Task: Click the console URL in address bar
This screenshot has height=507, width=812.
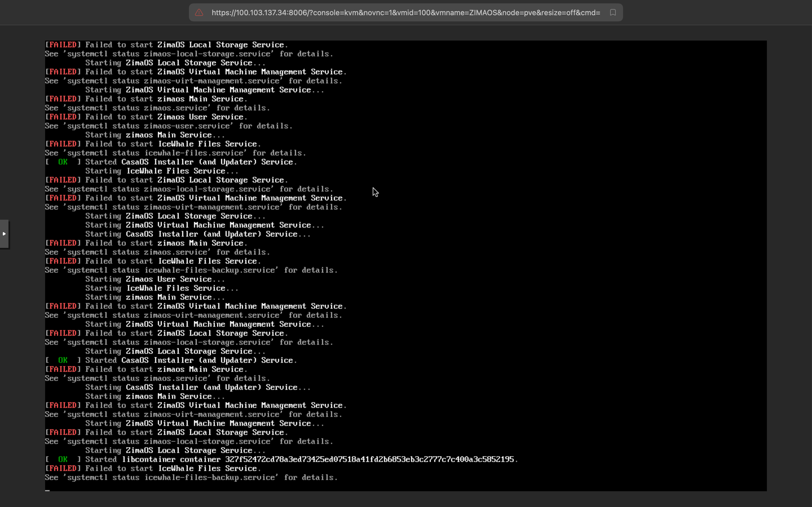Action: click(x=405, y=13)
